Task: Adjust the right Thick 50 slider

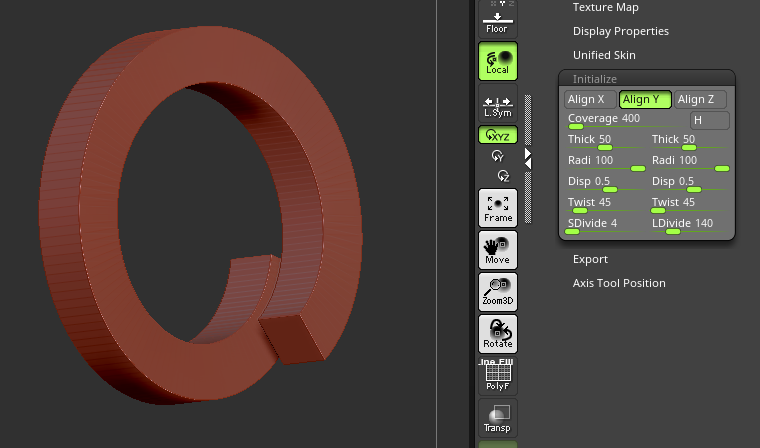Action: [x=689, y=142]
